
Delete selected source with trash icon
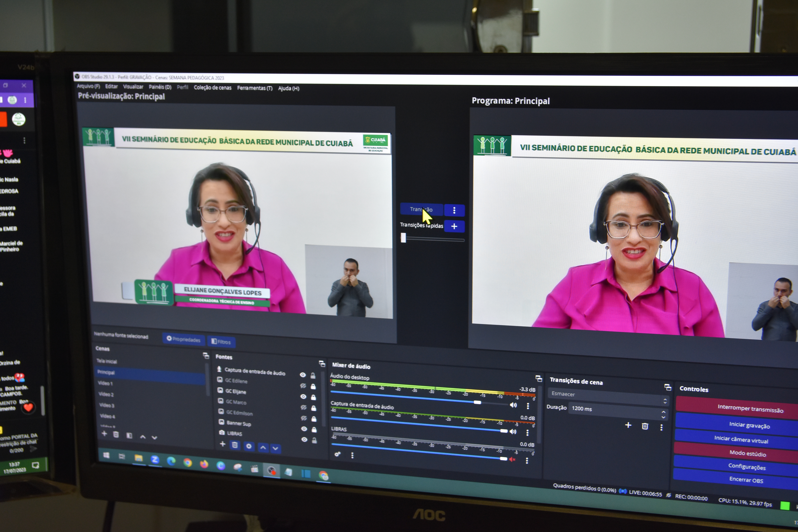tap(235, 445)
